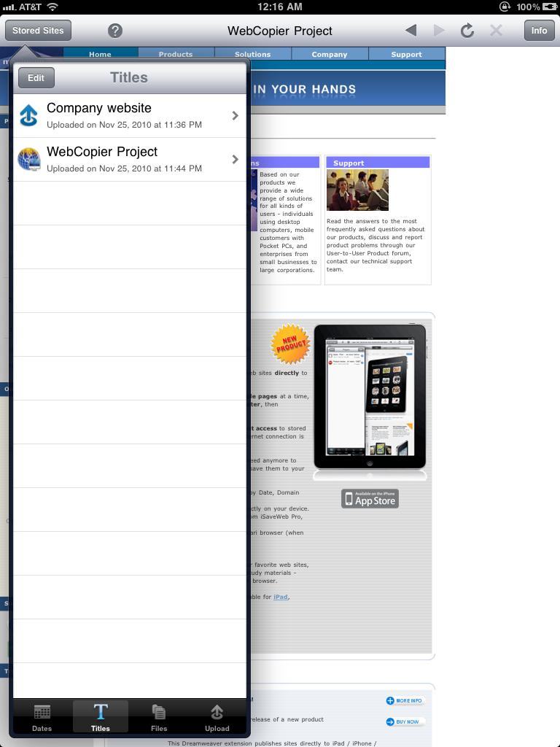Open the Home menu on webpage
560x747 pixels.
click(100, 54)
